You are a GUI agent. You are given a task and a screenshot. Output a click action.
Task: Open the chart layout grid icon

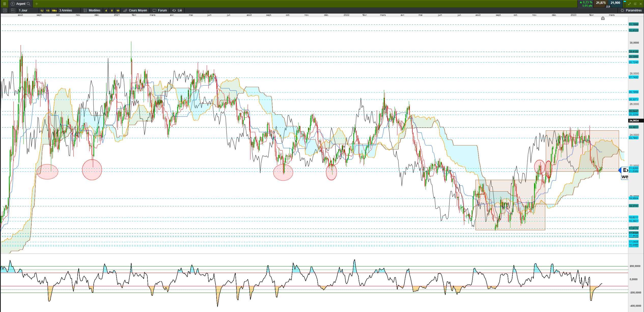pyautogui.click(x=13, y=10)
